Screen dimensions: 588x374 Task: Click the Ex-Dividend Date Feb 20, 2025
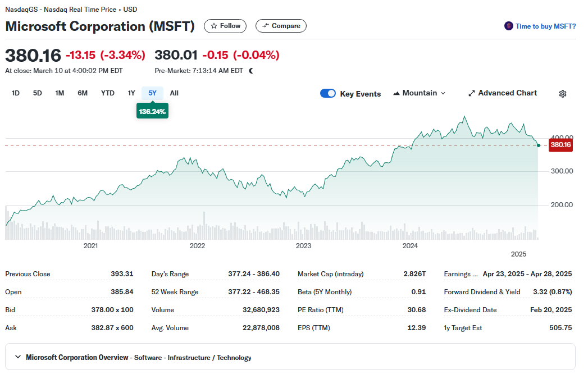click(x=551, y=310)
